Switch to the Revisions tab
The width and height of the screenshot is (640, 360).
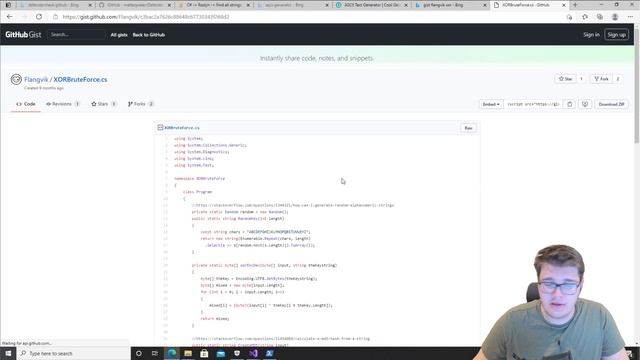[x=63, y=104]
